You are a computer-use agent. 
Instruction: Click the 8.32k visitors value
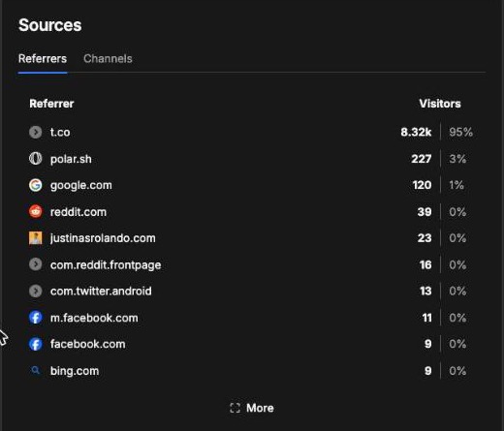point(416,132)
